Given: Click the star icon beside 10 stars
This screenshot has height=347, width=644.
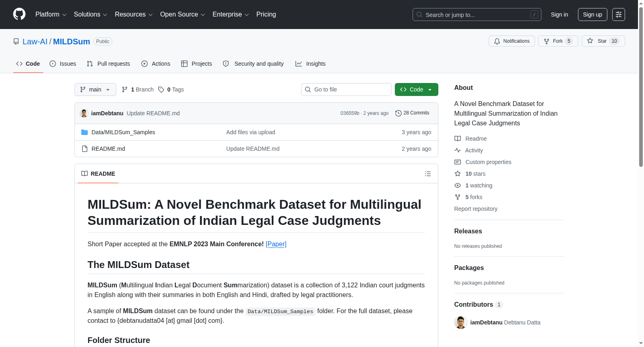Looking at the screenshot, I should tap(458, 174).
